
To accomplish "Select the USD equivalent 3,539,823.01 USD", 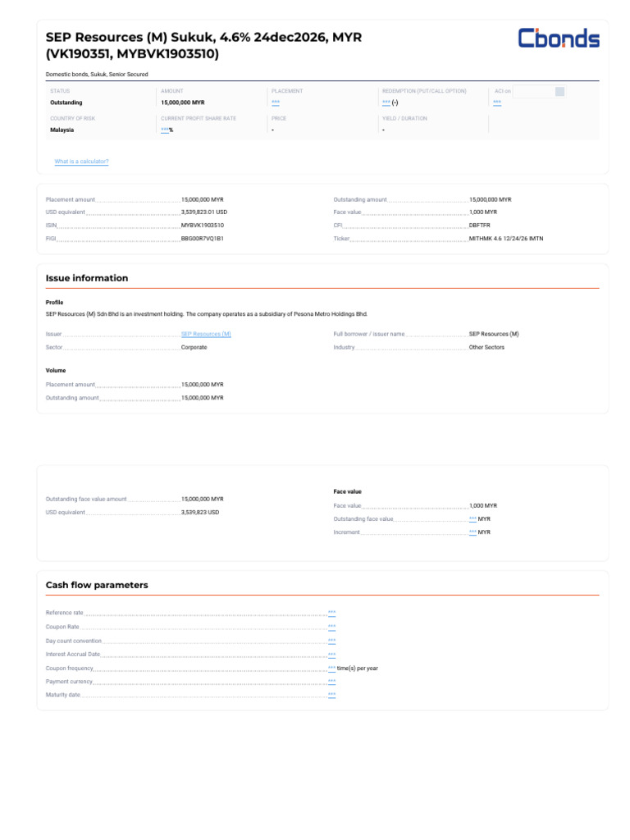I will click(204, 212).
